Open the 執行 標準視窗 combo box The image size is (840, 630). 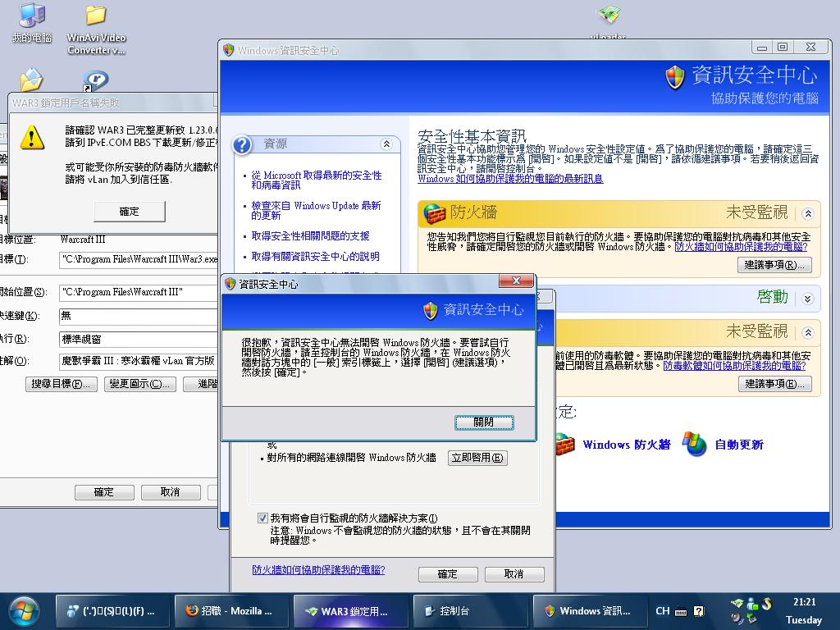(139, 339)
